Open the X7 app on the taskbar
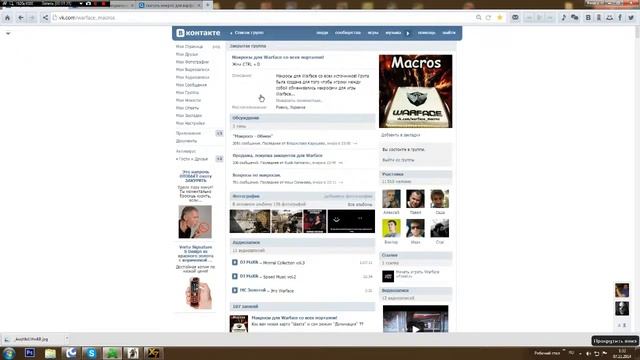640x360 pixels. 153,353
